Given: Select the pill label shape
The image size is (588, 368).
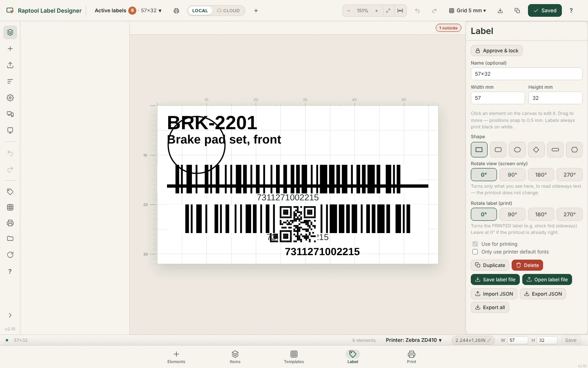Looking at the screenshot, I should [x=555, y=150].
